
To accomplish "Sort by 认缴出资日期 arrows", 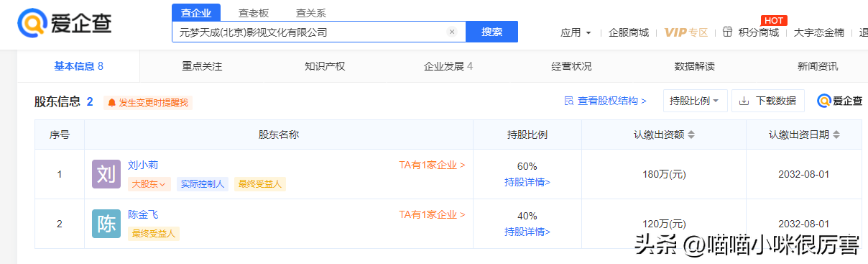I will [836, 135].
